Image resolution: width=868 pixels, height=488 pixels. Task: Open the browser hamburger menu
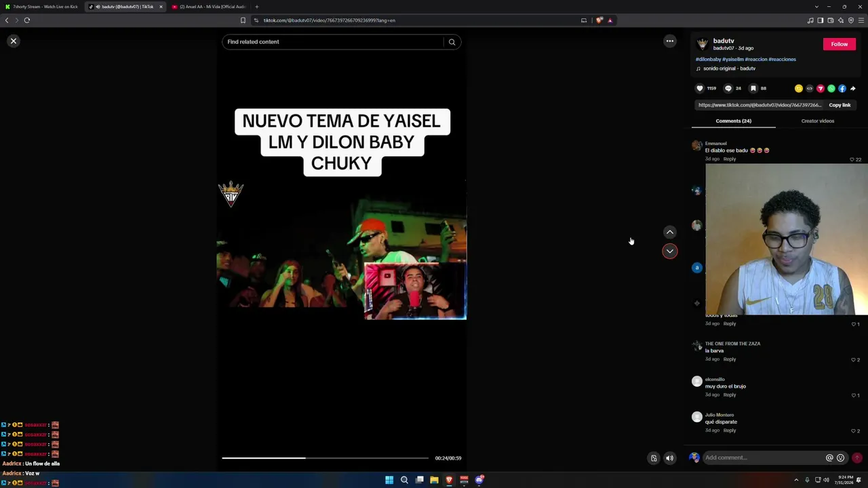861,20
